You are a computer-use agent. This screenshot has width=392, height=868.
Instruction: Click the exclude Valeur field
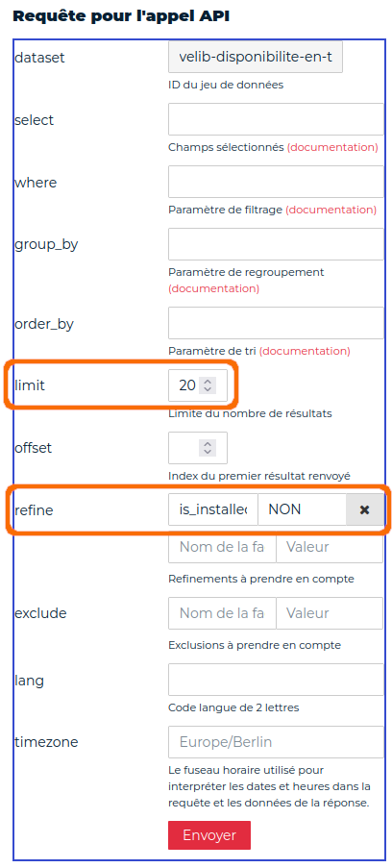point(330,613)
